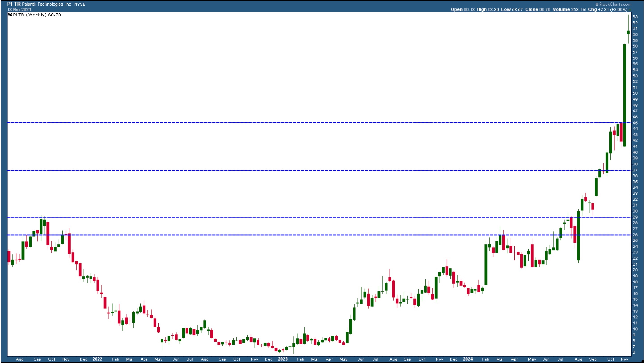The height and width of the screenshot is (363, 644).
Task: Click the candlestick legend icon beside PLTR (Weekly)
Action: [10, 15]
